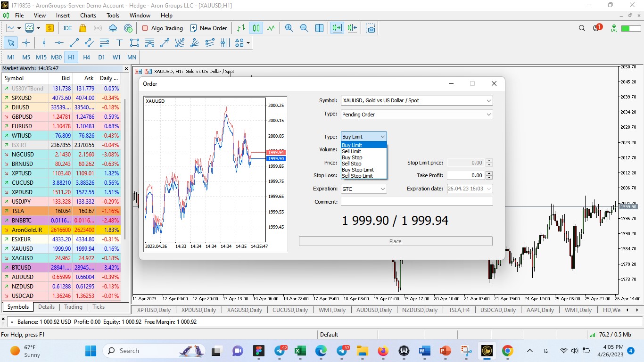Toggle chart shift from right edge

tap(352, 28)
